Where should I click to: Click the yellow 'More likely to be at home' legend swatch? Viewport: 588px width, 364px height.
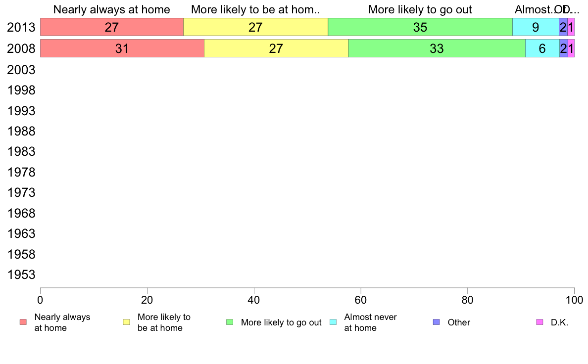click(x=126, y=322)
